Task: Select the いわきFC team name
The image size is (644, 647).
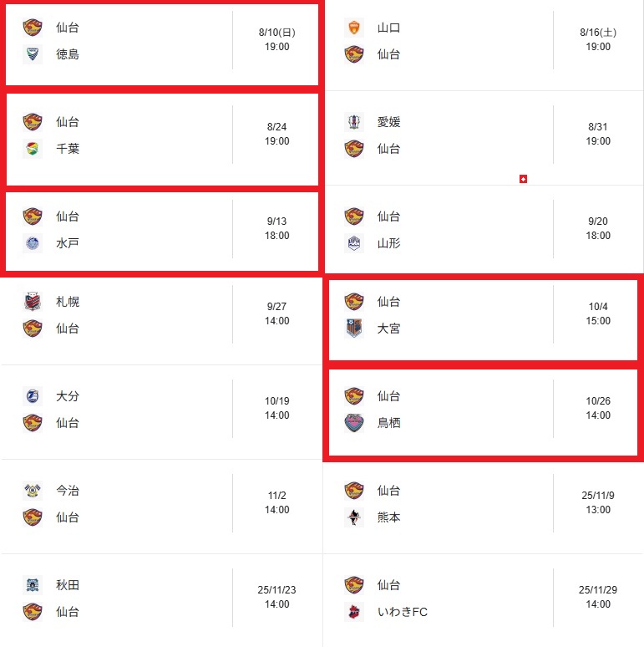Action: tap(403, 612)
